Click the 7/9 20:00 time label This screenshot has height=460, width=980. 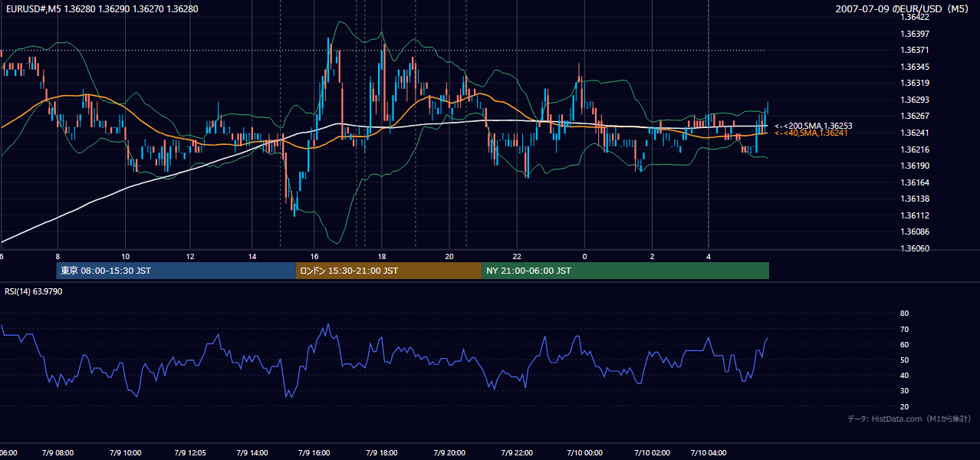pyautogui.click(x=450, y=453)
